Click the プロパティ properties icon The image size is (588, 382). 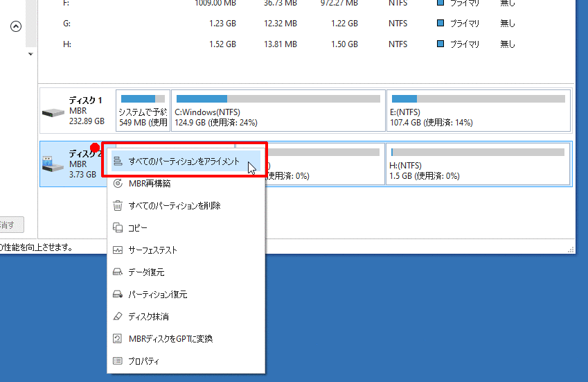click(118, 361)
